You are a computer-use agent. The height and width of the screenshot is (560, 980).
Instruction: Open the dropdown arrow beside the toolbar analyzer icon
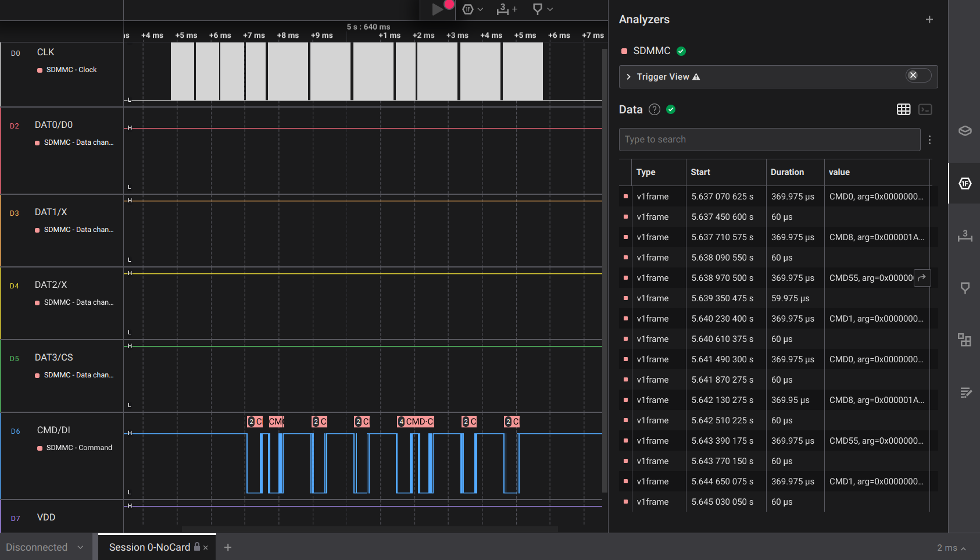click(480, 9)
